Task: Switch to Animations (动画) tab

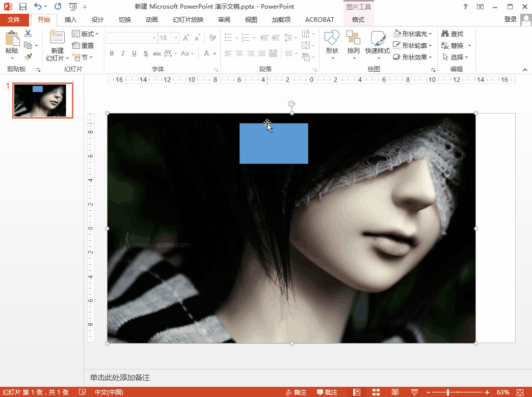Action: click(x=152, y=20)
